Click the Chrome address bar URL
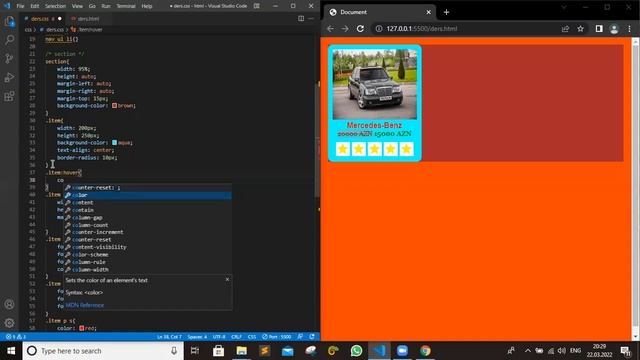Screen dimensions: 640x360 click(x=422, y=29)
